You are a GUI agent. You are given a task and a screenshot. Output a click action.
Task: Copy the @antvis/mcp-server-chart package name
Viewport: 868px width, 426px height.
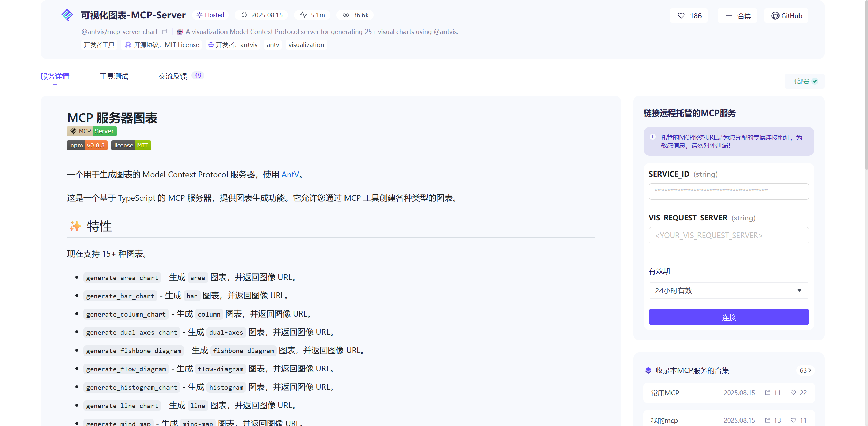tap(165, 32)
